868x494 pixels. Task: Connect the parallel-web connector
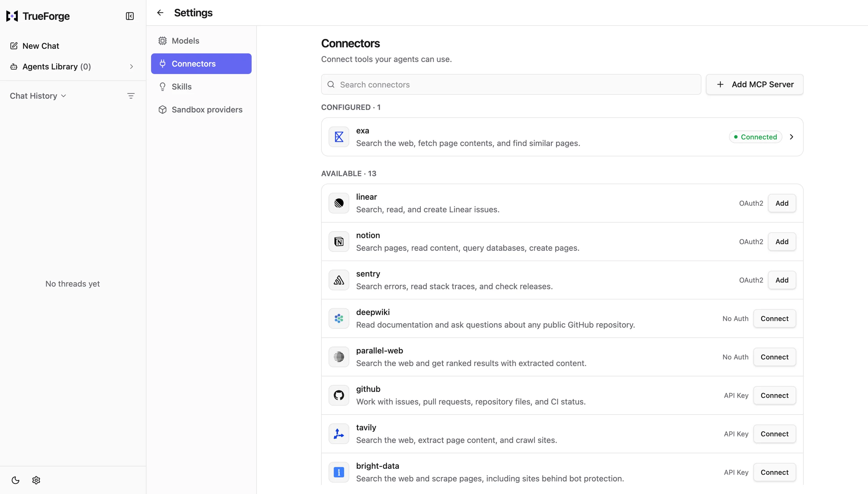[775, 357]
